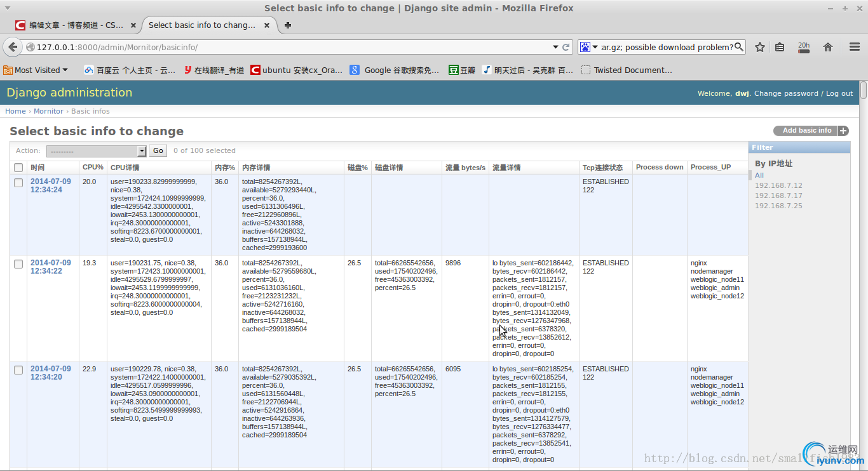Open the 在线翻译_有道 bookmark

214,70
